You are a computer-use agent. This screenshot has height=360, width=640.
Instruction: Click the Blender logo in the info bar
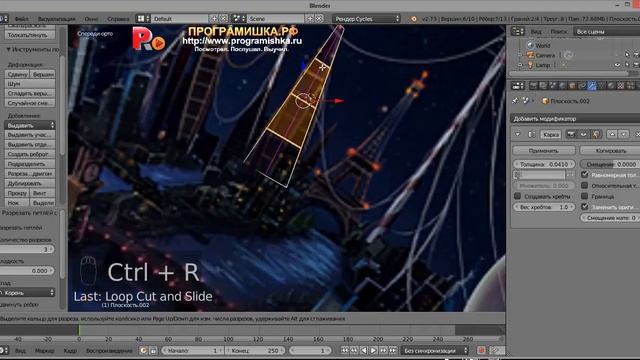click(414, 19)
